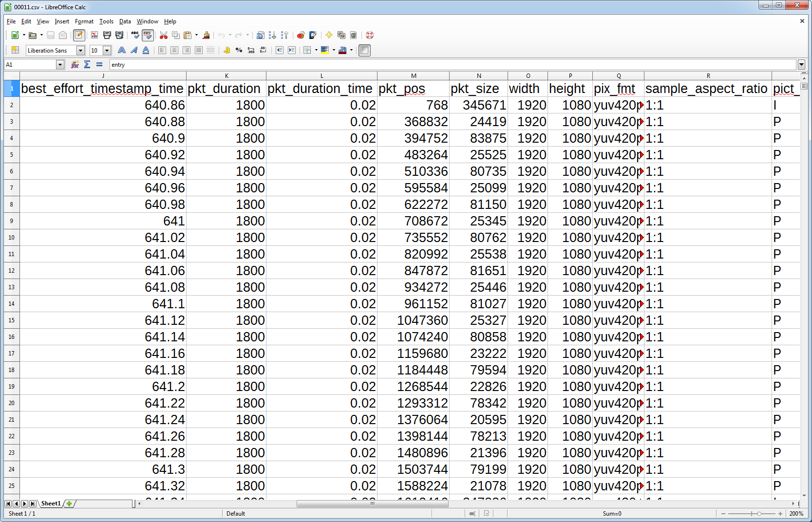Screen dimensions: 812x522
Task: Click the zoom slider handle
Action: click(759, 514)
